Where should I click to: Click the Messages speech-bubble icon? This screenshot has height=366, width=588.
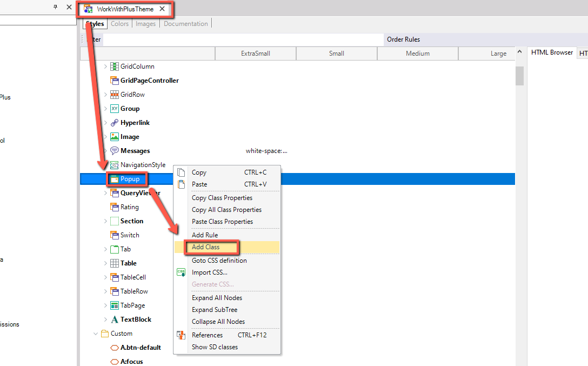coord(115,150)
